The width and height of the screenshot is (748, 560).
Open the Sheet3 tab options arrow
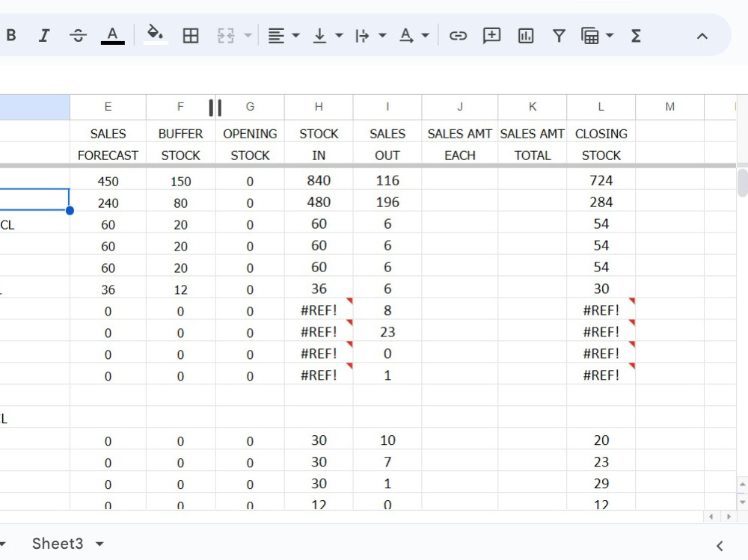pos(99,544)
